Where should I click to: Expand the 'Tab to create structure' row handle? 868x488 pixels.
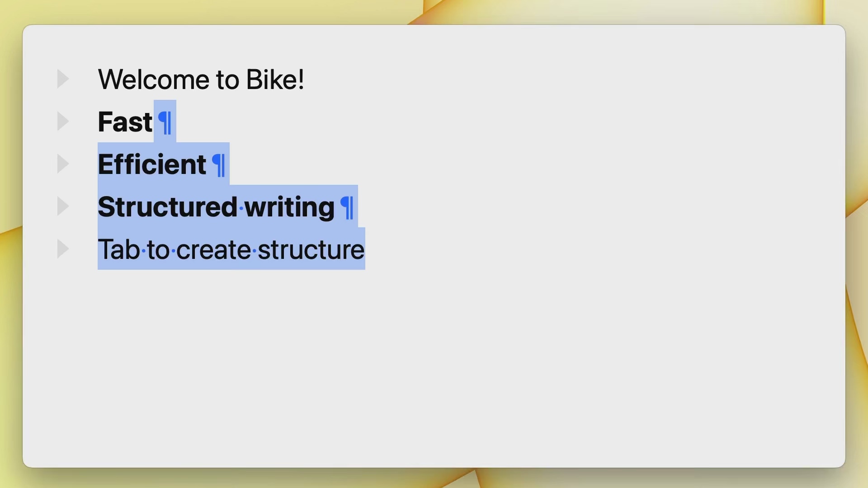pyautogui.click(x=63, y=249)
